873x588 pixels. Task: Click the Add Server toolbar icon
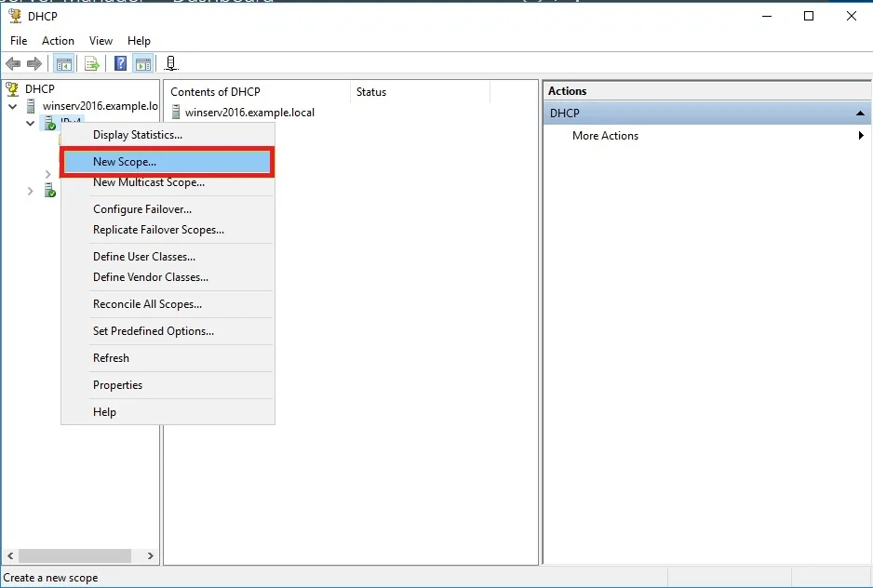(x=170, y=63)
